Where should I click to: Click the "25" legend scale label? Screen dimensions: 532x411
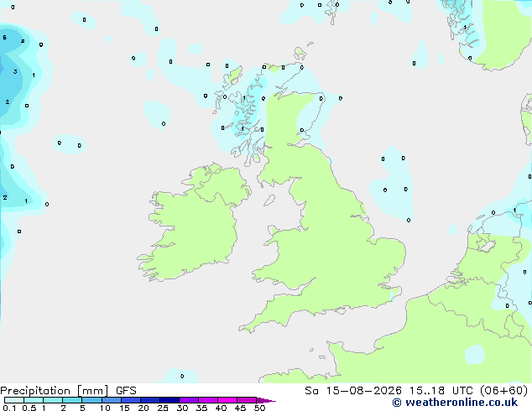click(163, 408)
